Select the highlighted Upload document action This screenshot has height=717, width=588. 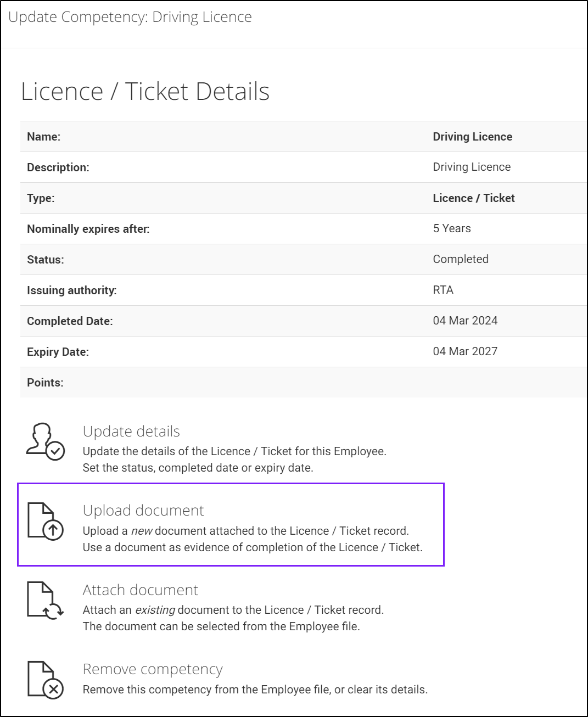click(x=143, y=510)
